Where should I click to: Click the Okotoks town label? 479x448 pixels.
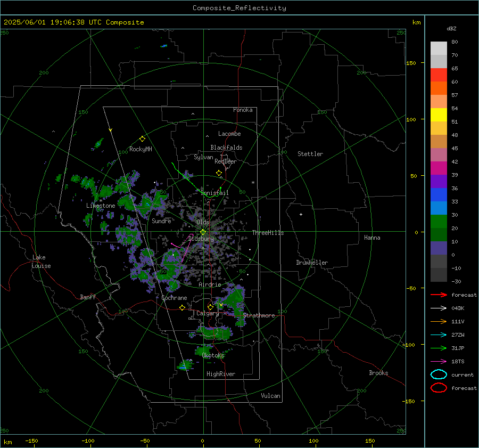click(x=213, y=355)
